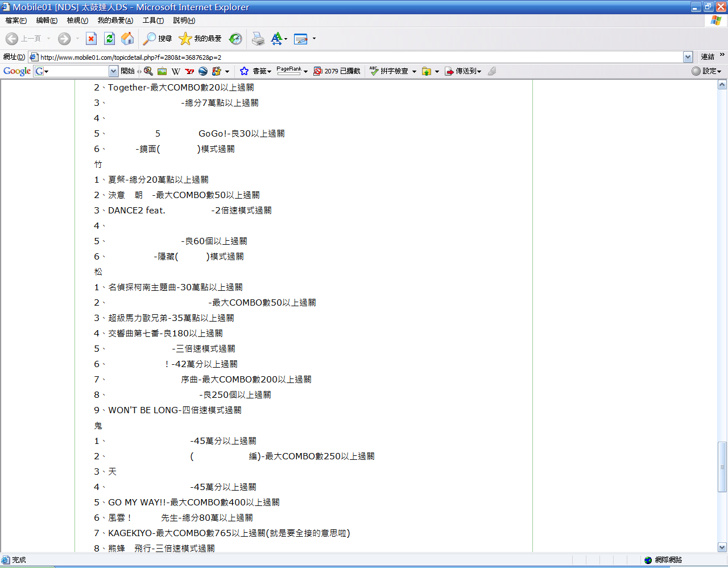Click the 連結 links bar label
The width and height of the screenshot is (728, 568).
708,57
